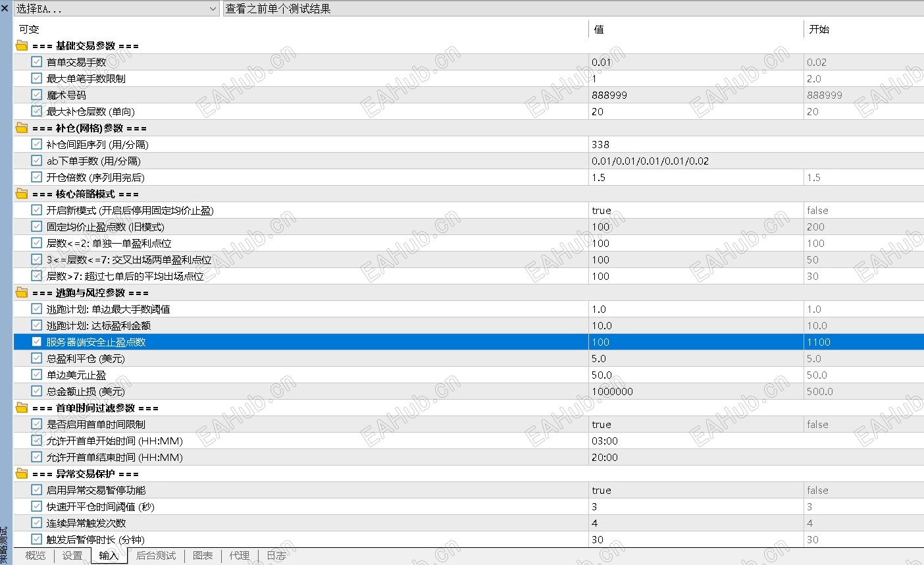This screenshot has width=924, height=565.
Task: Toggle the 3<=层数<=7 交叉出场 checkbox
Action: [x=37, y=259]
